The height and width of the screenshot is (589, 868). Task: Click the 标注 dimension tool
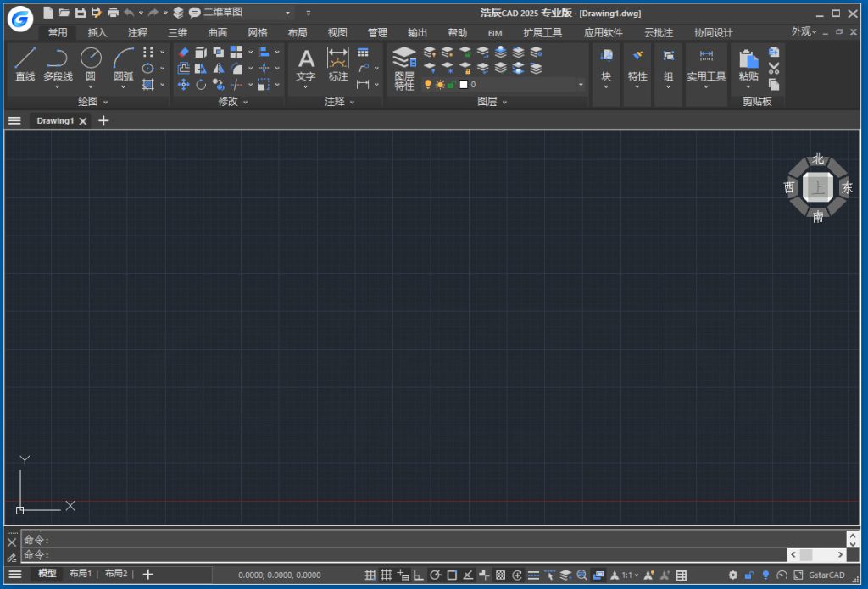coord(337,64)
